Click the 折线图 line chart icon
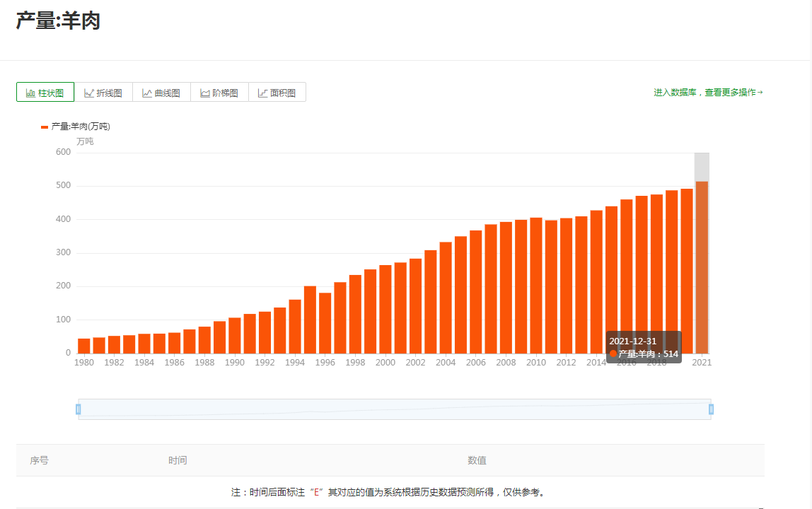This screenshot has height=509, width=812. click(x=89, y=93)
